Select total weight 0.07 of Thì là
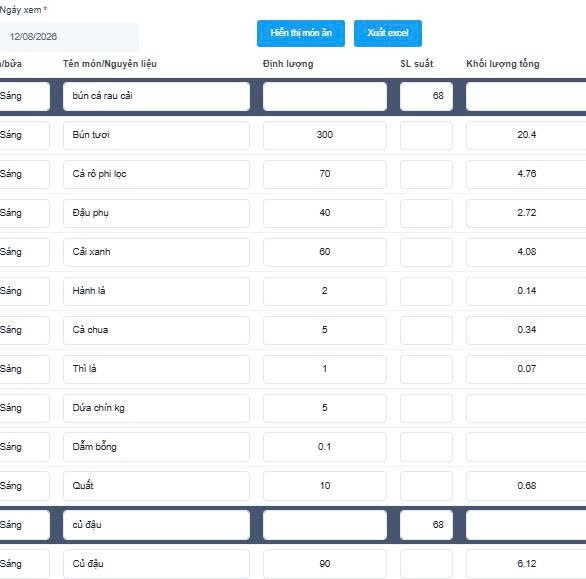This screenshot has height=579, width=586. coord(526,369)
